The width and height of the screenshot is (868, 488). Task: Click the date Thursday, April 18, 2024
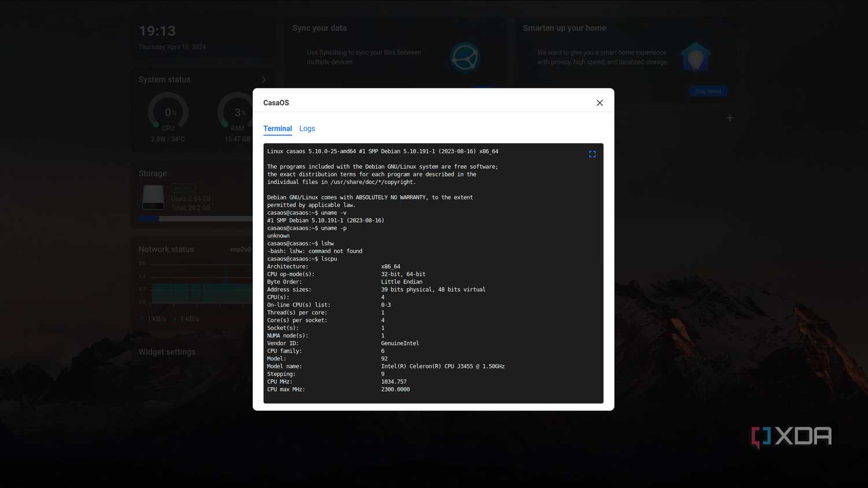[x=172, y=47]
